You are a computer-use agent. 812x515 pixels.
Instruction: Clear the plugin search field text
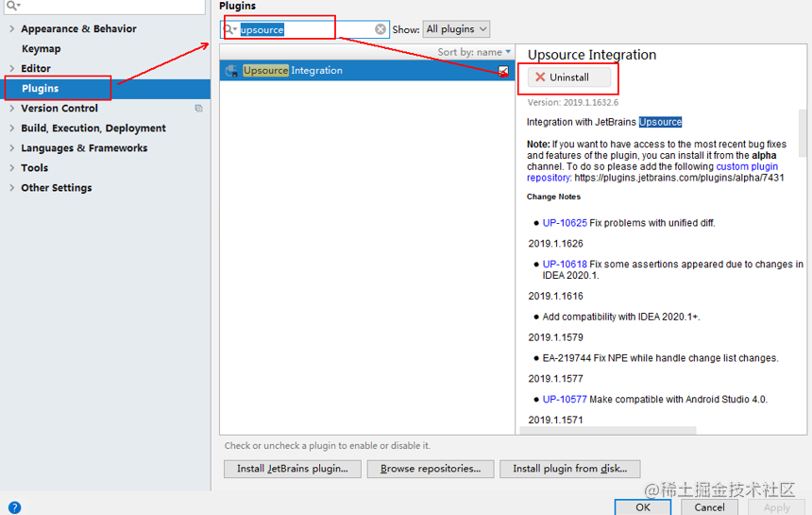click(381, 29)
